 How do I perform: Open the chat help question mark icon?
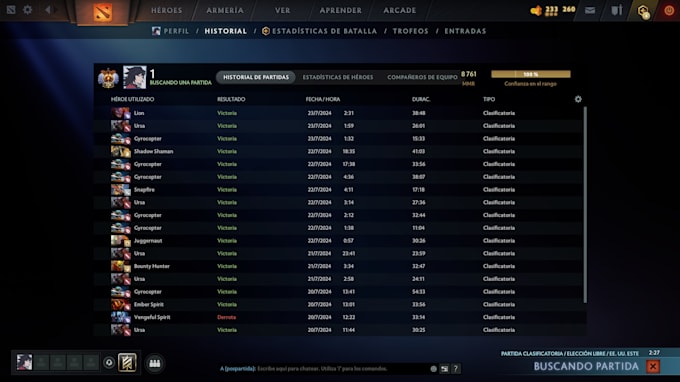coord(455,369)
